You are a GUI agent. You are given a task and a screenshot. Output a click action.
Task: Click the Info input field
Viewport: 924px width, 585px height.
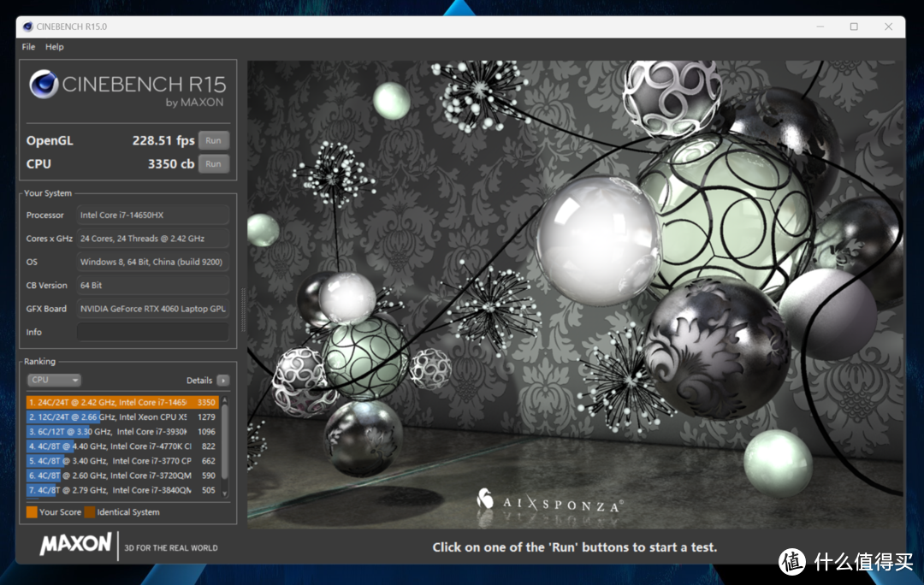[x=152, y=332]
